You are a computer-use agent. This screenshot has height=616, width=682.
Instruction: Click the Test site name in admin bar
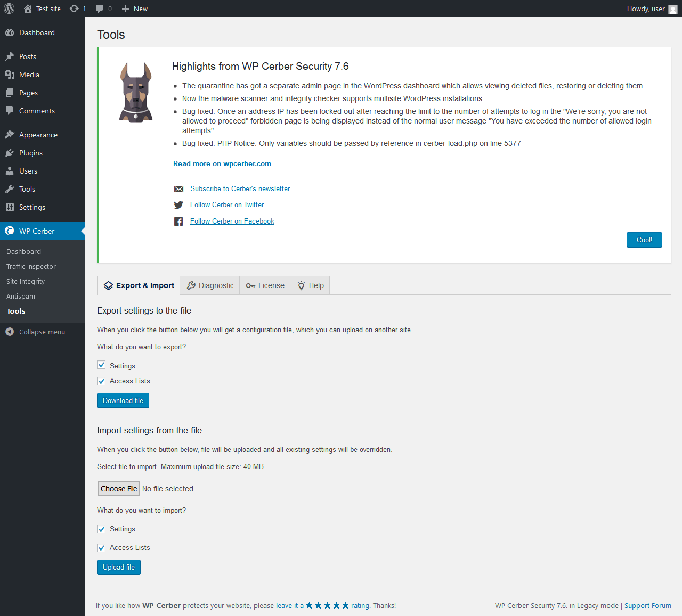(48, 9)
